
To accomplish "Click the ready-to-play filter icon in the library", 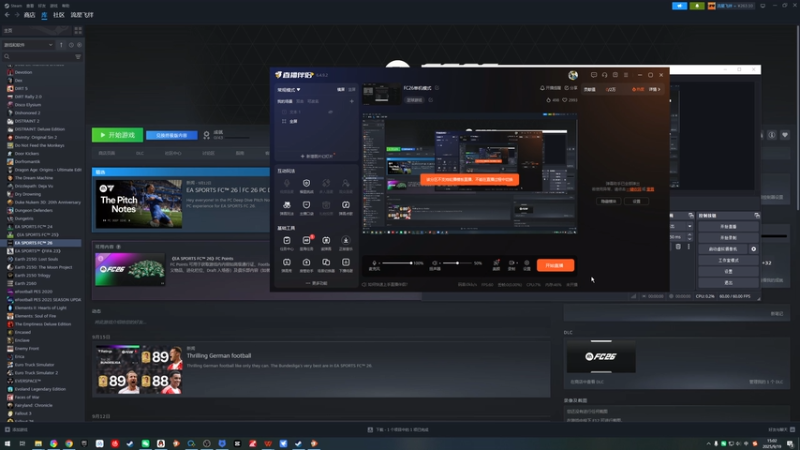I will coord(79,45).
